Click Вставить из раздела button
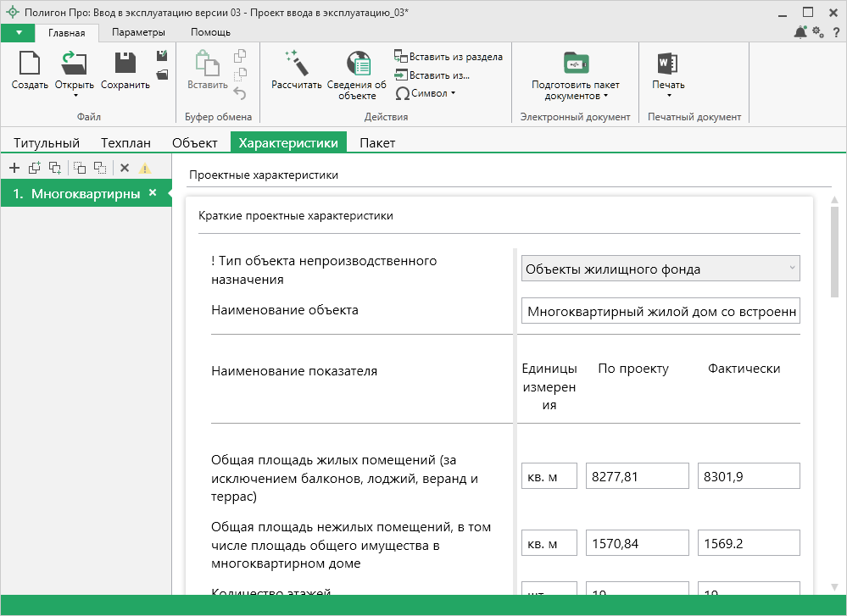Image resolution: width=847 pixels, height=616 pixels. pos(449,57)
